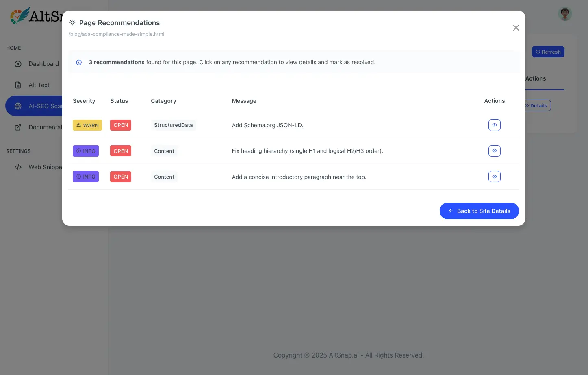
Task: Click the Dashboard compass icon
Action: pos(18,64)
